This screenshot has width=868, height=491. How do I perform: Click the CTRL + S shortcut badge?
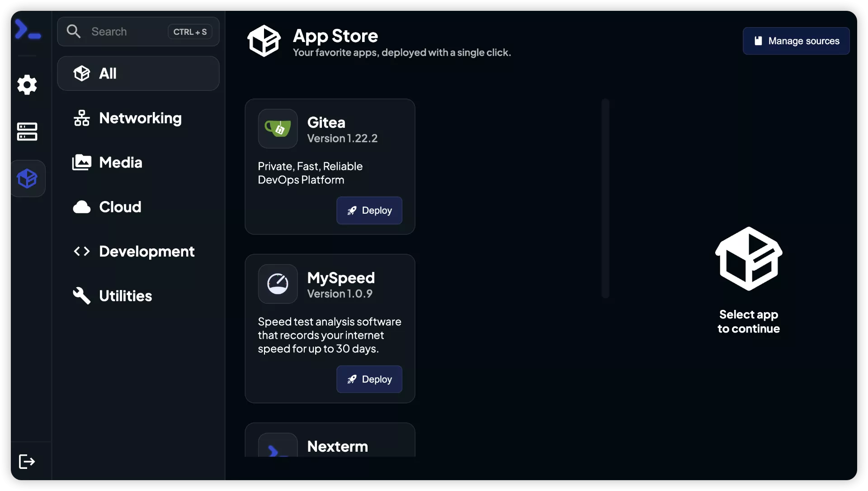point(190,32)
